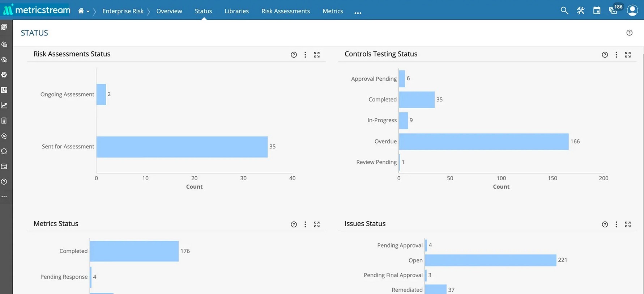Show more navigation items via ellipsis

(x=358, y=13)
